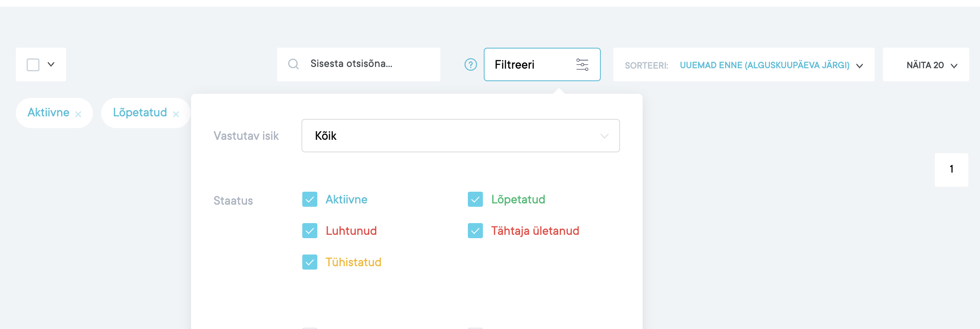Tick the select-all checkbox

[x=33, y=65]
